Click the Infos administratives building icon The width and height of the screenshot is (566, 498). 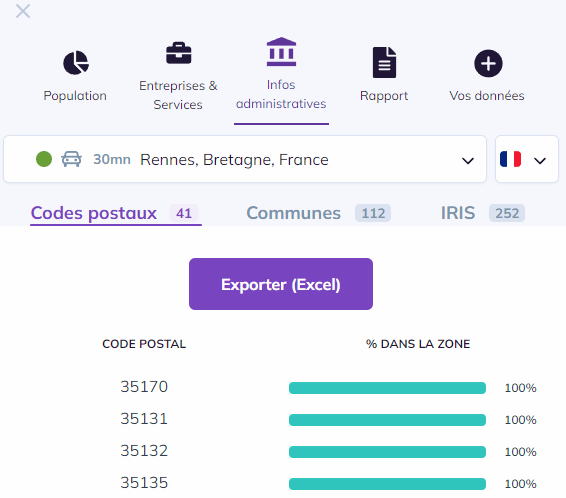tap(281, 52)
